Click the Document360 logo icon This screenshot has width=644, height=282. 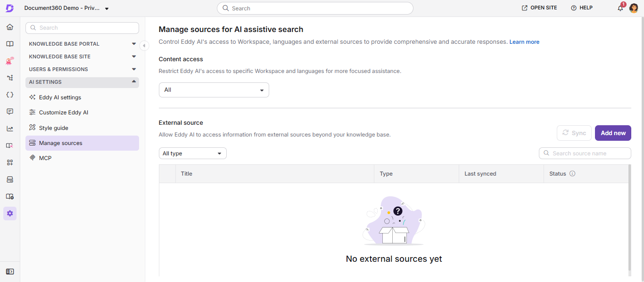(9, 8)
